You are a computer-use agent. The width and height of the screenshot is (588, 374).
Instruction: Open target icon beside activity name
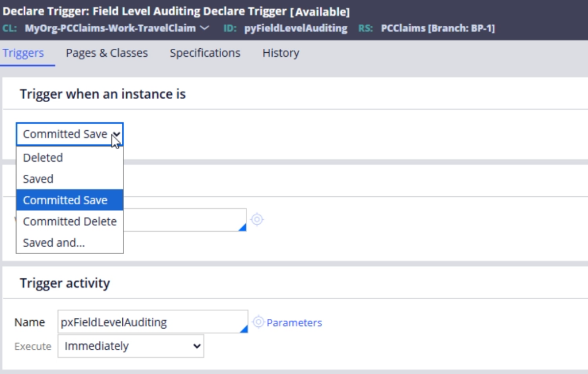coord(258,322)
